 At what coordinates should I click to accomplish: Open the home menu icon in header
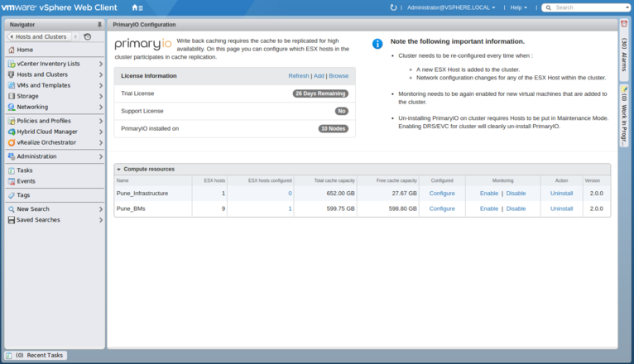point(137,7)
